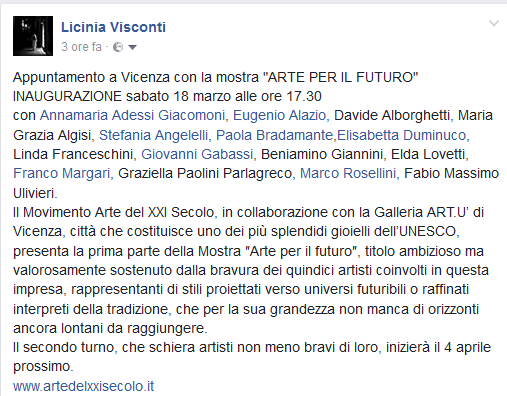Open tagged profile Franco Margari
This screenshot has height=396, width=507.
(x=62, y=173)
